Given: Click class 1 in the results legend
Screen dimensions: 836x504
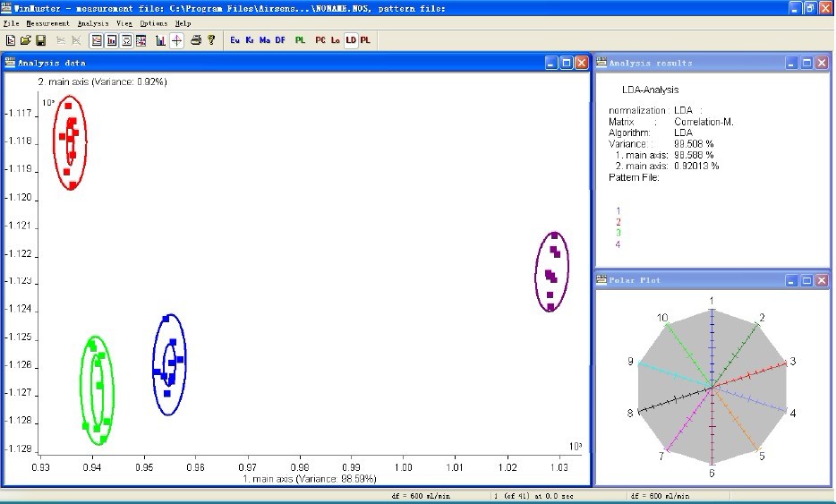Looking at the screenshot, I should click(618, 210).
